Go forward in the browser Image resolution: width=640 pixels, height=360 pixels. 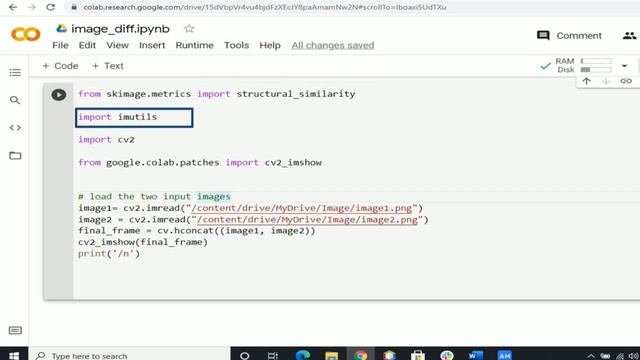[x=32, y=7]
